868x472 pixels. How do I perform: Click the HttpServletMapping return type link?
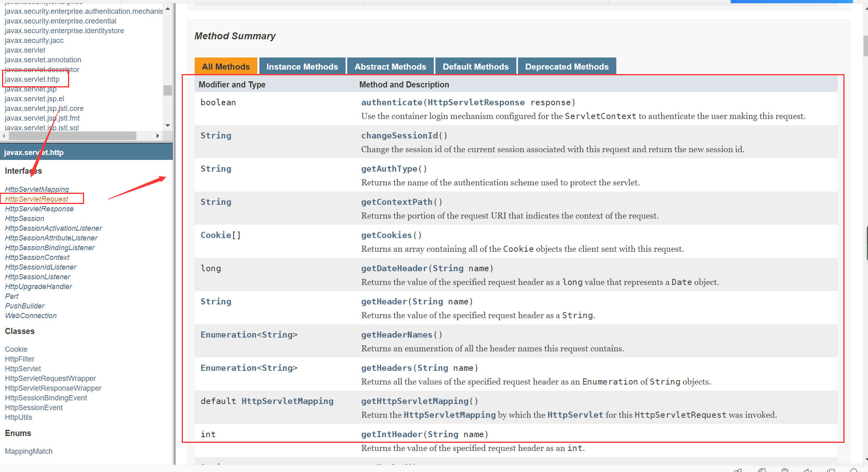[287, 401]
